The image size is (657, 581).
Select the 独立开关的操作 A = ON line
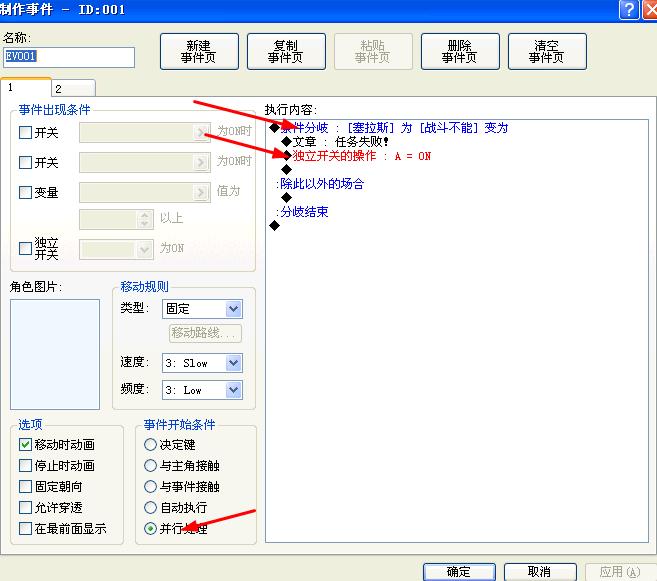[356, 156]
